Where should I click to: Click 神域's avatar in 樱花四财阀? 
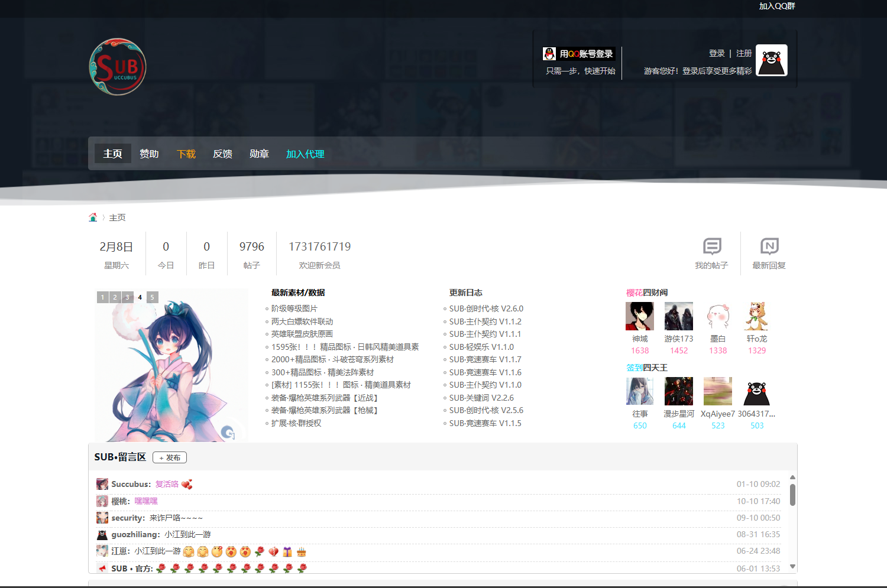point(640,316)
